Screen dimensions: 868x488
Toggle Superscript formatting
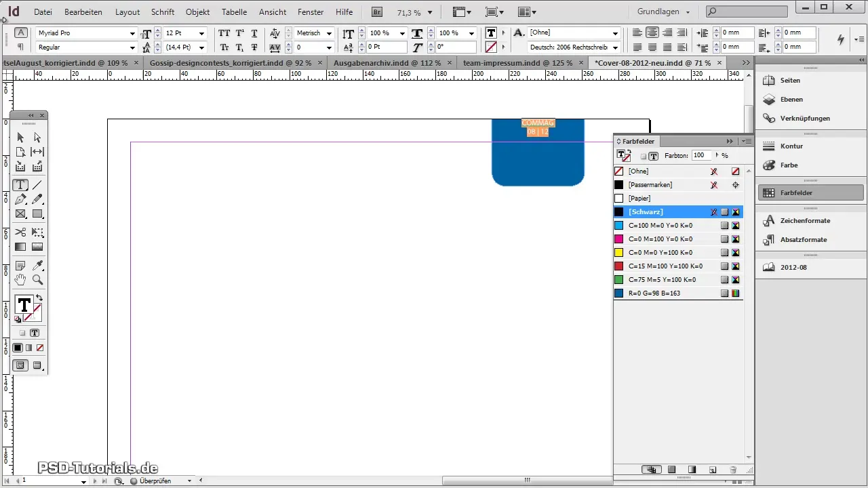(x=239, y=33)
